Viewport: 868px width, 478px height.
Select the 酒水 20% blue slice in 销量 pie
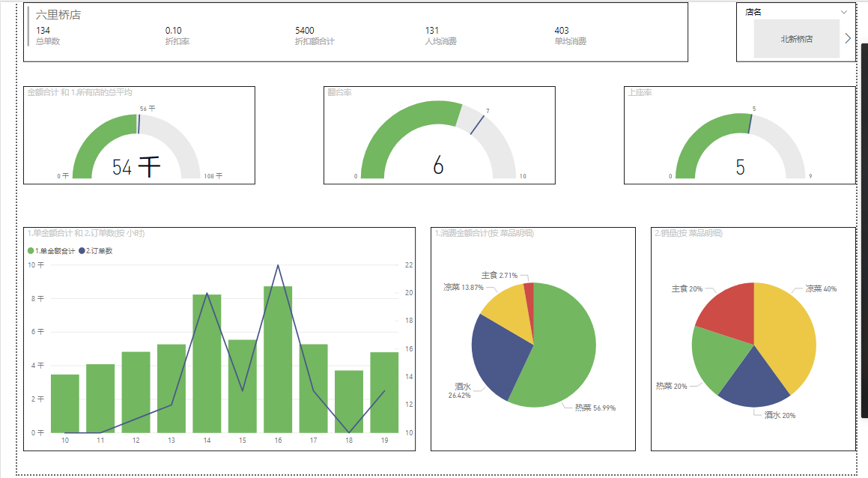tap(754, 382)
